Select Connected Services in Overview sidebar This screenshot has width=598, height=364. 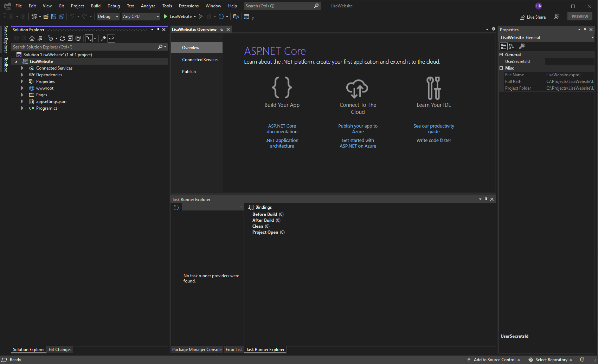[x=200, y=60]
